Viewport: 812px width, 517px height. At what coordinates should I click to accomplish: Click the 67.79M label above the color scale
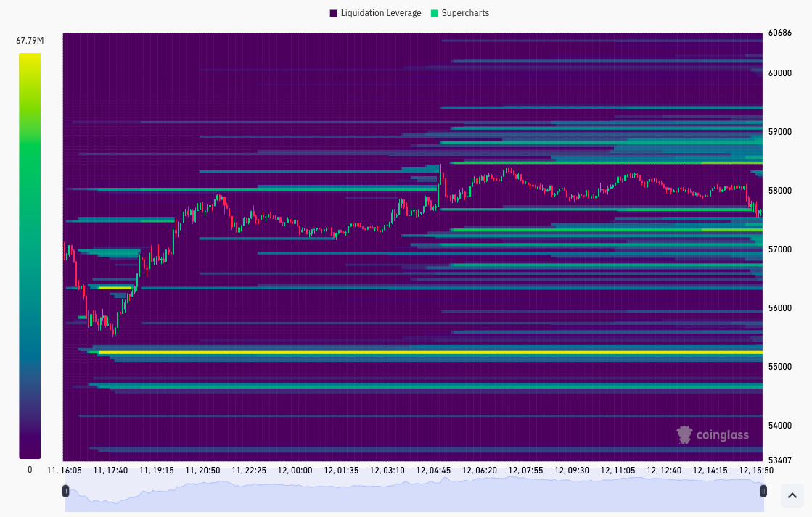[x=30, y=41]
